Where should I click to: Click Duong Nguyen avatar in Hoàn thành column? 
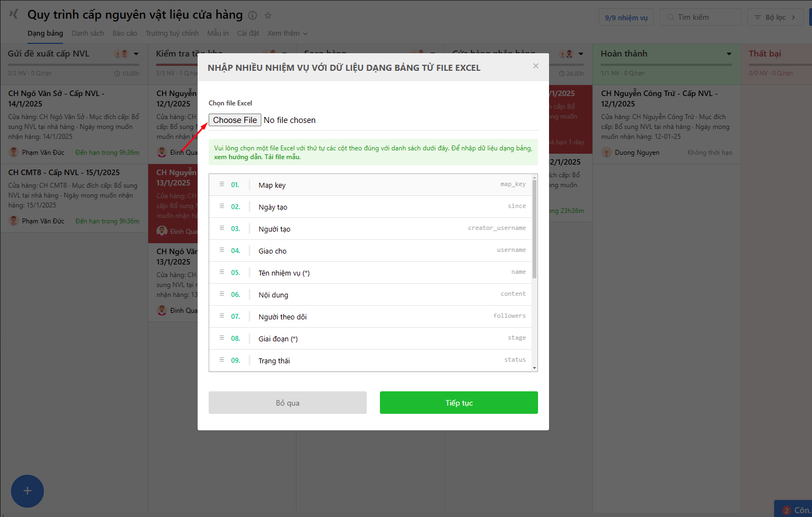point(607,152)
